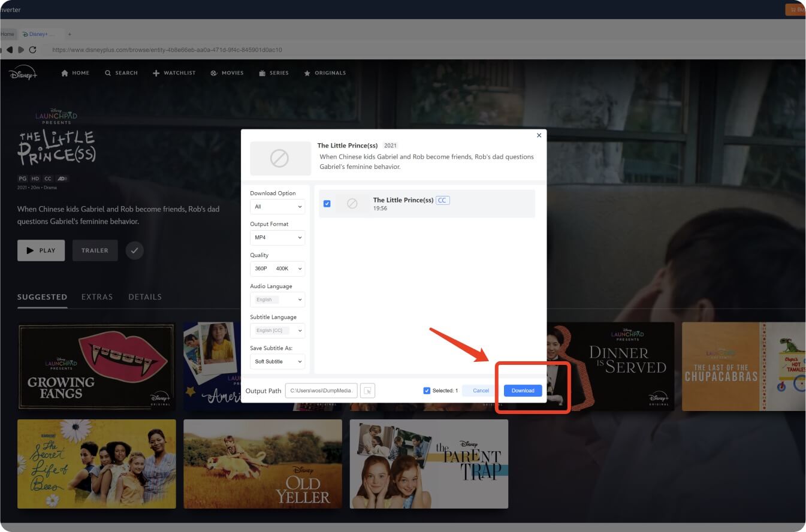The image size is (806, 532).
Task: Toggle the Selected: 1 checkbox
Action: point(427,391)
